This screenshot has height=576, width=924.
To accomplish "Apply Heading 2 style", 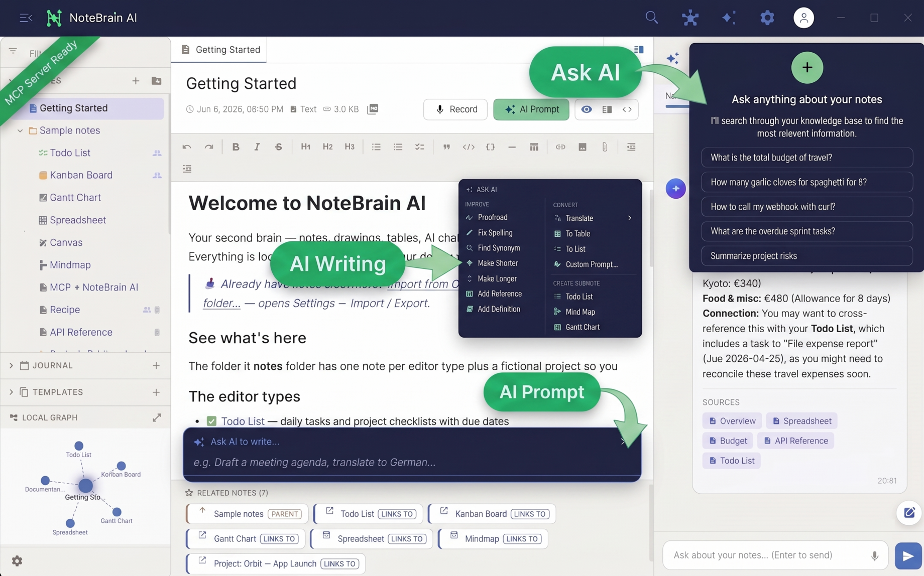I will click(327, 147).
